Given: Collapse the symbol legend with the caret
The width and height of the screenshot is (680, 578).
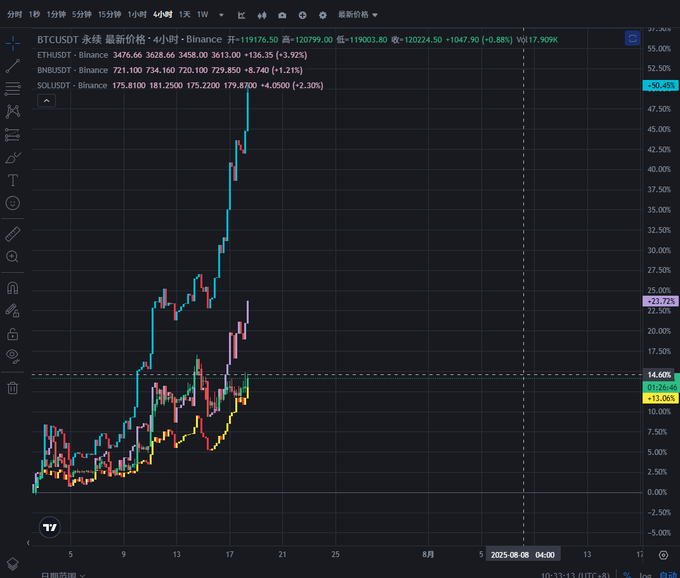Looking at the screenshot, I should tap(46, 101).
